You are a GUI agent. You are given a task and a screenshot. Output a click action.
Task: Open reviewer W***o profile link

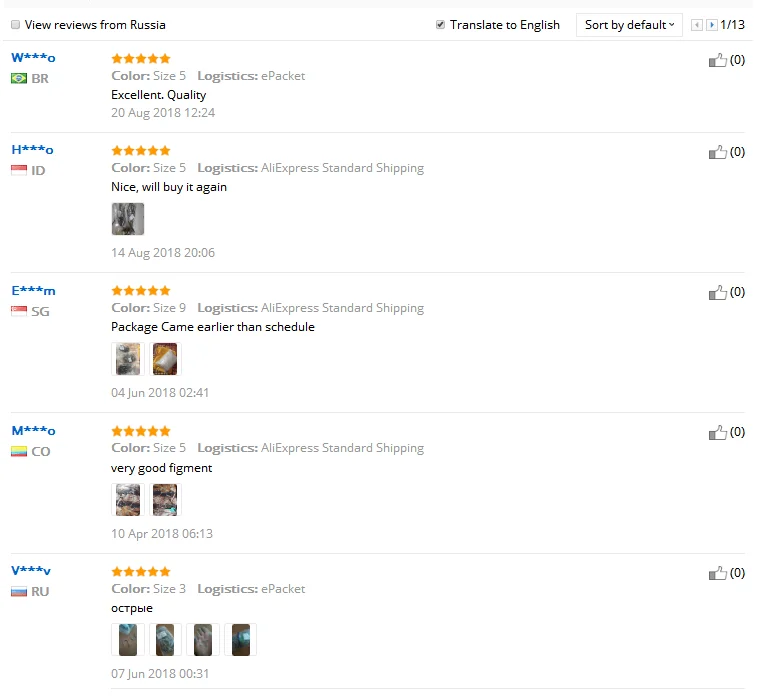(33, 58)
